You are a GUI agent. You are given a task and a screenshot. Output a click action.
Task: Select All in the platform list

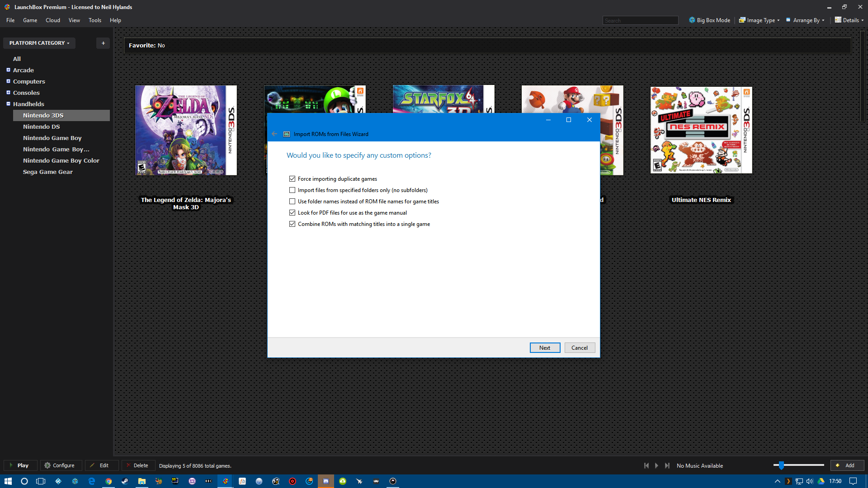[x=17, y=59]
